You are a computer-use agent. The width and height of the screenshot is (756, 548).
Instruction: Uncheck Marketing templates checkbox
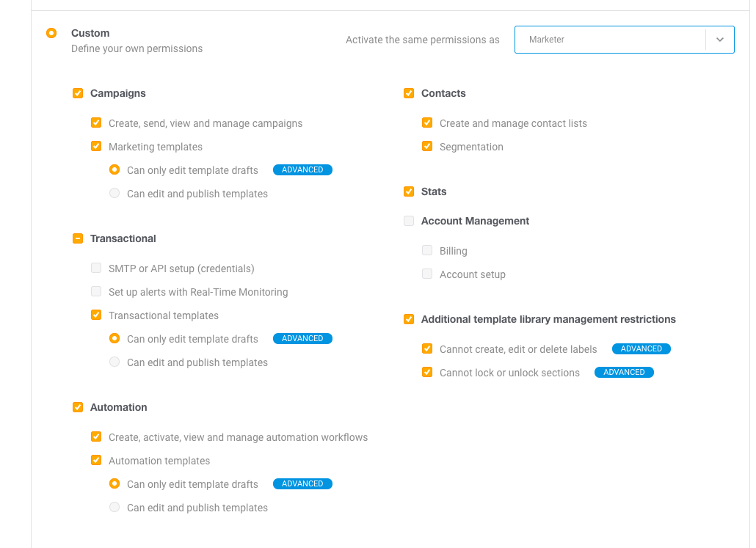pyautogui.click(x=96, y=147)
